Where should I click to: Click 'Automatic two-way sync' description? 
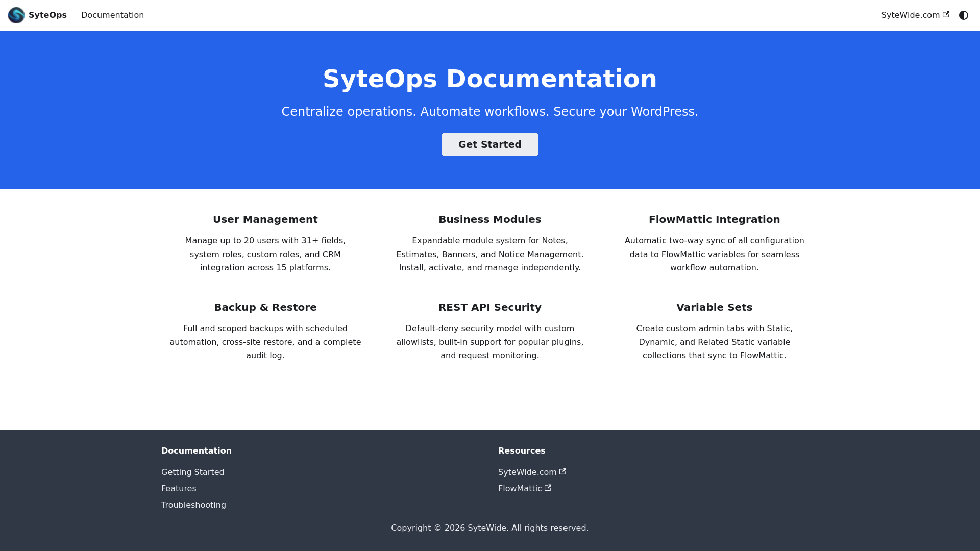(x=715, y=254)
